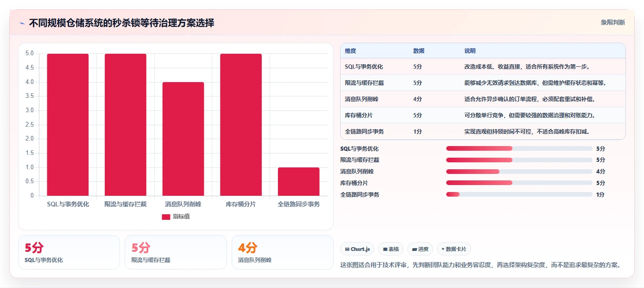Select the 进度 tag
This screenshot has width=644, height=288.
(420, 249)
